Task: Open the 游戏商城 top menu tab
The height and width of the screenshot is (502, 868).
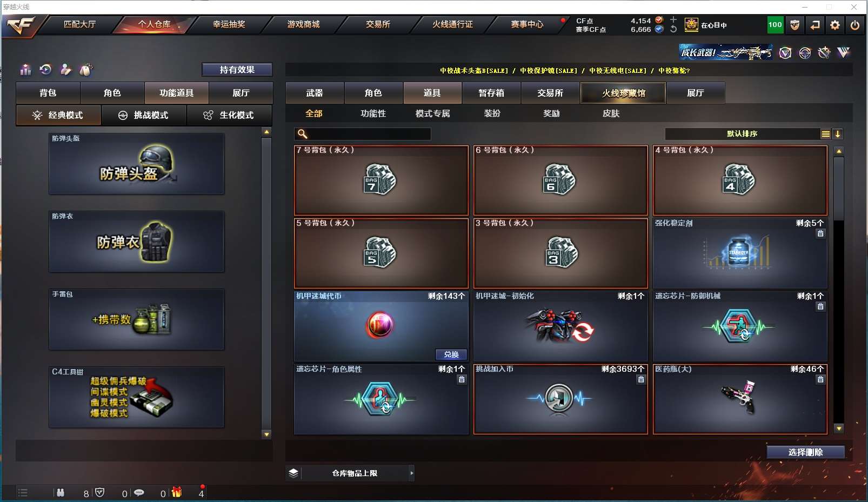Action: (303, 24)
